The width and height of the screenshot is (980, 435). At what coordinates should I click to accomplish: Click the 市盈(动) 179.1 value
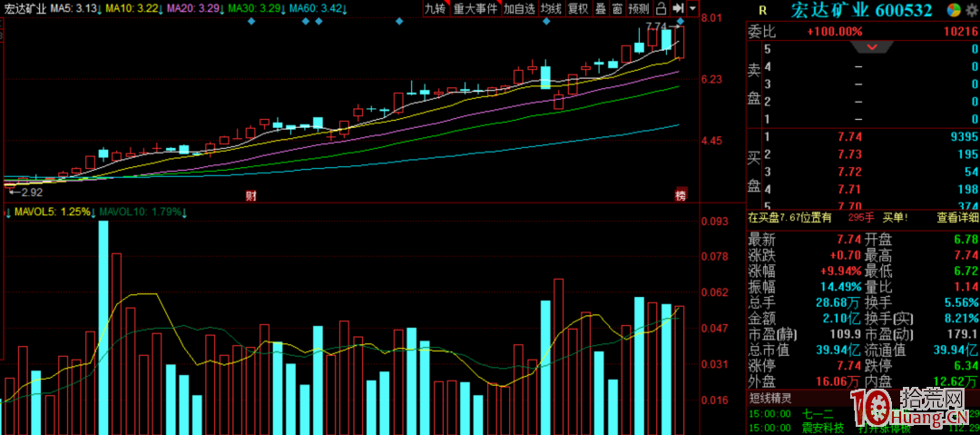(x=964, y=334)
